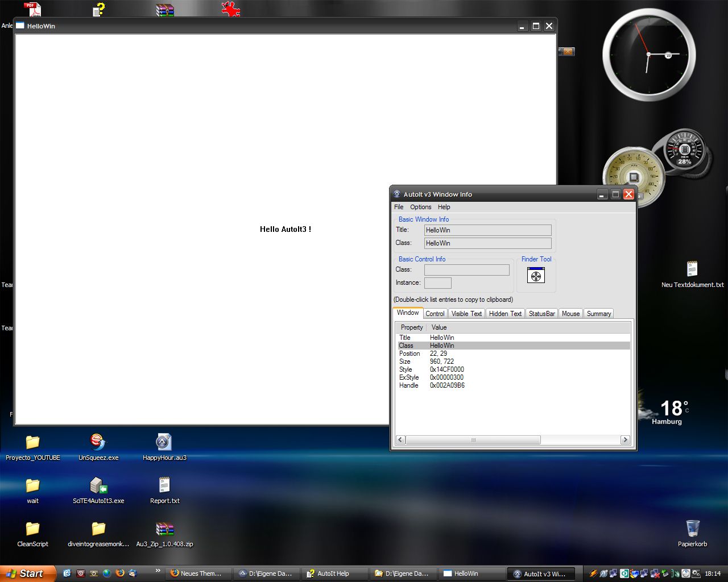728x582 pixels.
Task: Open the Au3_Zip_1.0.408.zip archive icon
Action: [164, 529]
